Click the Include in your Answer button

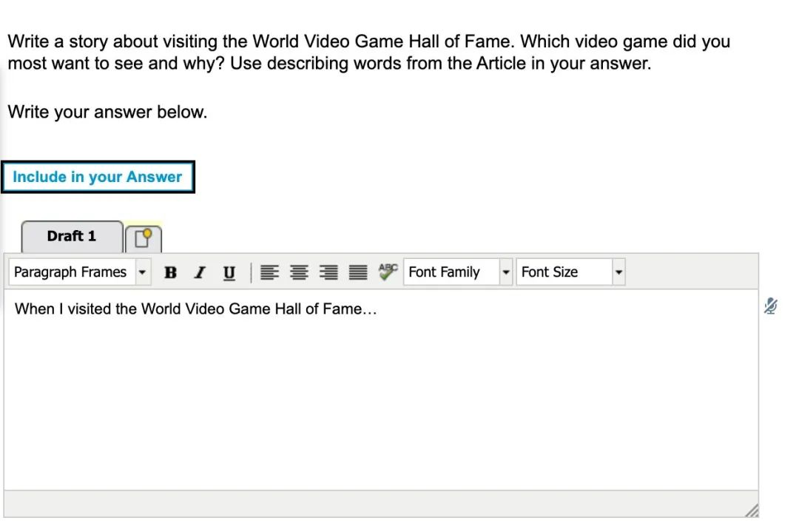98,178
